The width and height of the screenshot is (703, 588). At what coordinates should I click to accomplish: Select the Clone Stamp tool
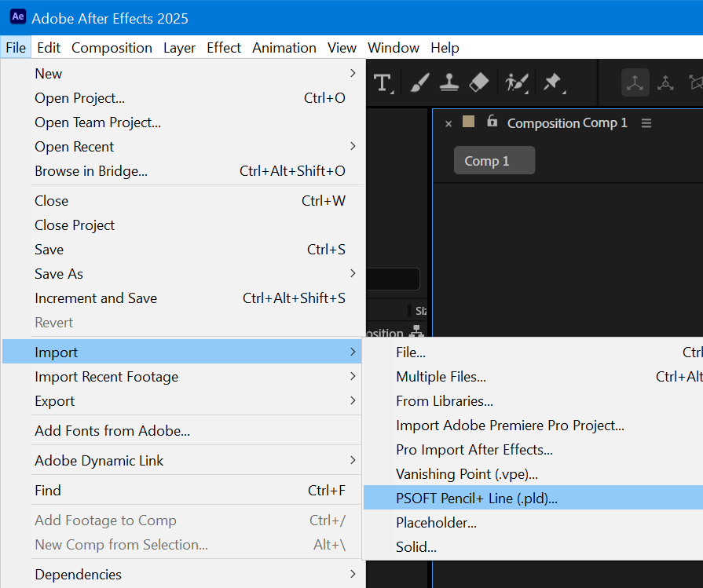point(449,83)
